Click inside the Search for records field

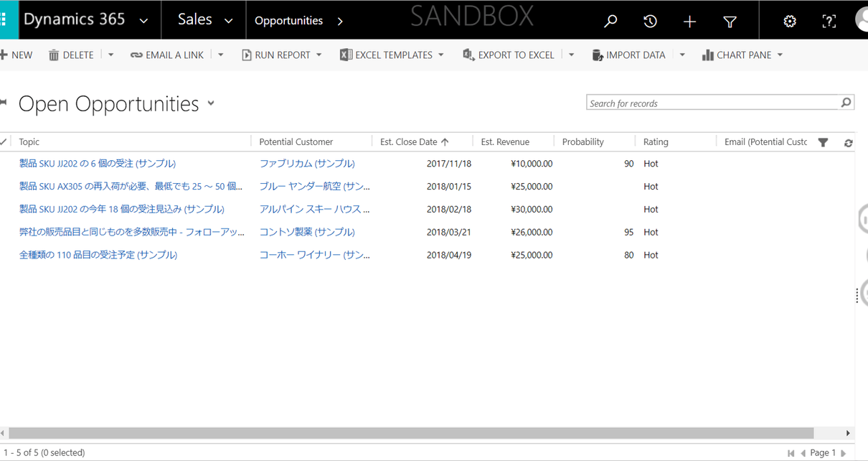tap(710, 103)
